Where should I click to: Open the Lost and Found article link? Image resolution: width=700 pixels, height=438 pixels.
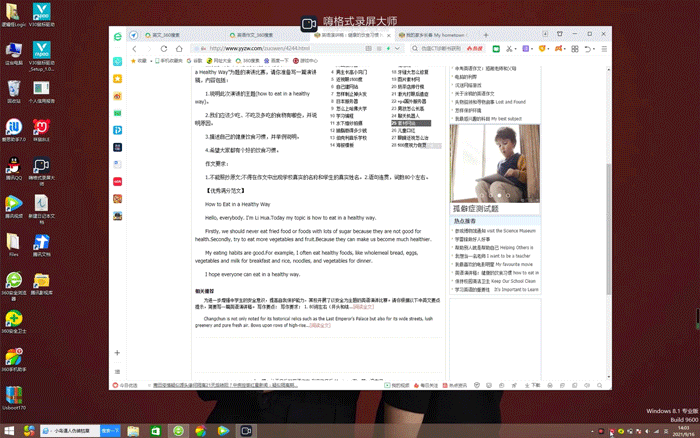(x=494, y=102)
